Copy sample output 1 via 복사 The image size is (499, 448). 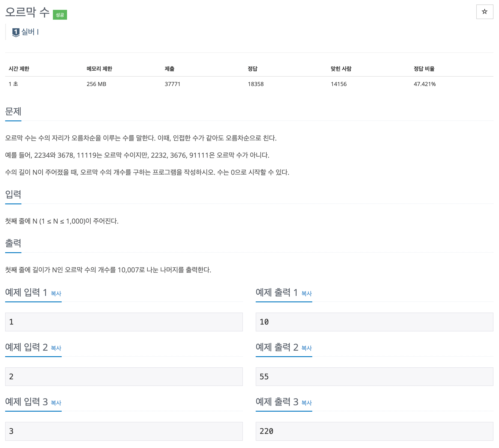tap(306, 293)
